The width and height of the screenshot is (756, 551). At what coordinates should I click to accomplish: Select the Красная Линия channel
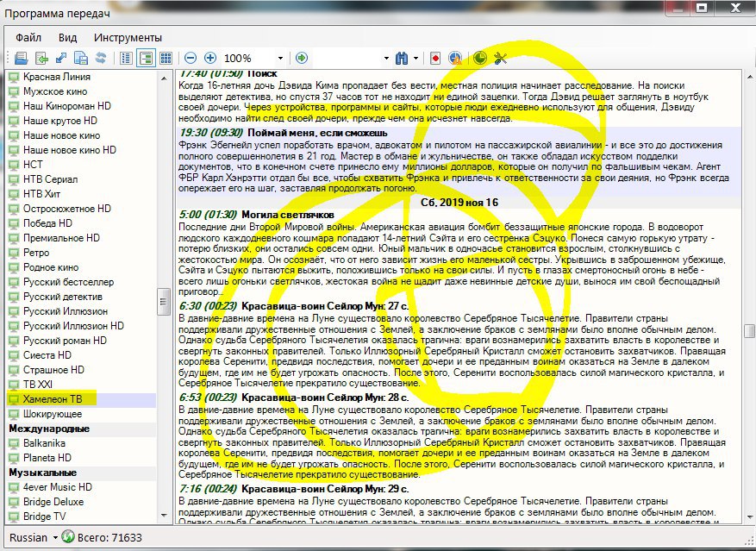click(x=56, y=77)
